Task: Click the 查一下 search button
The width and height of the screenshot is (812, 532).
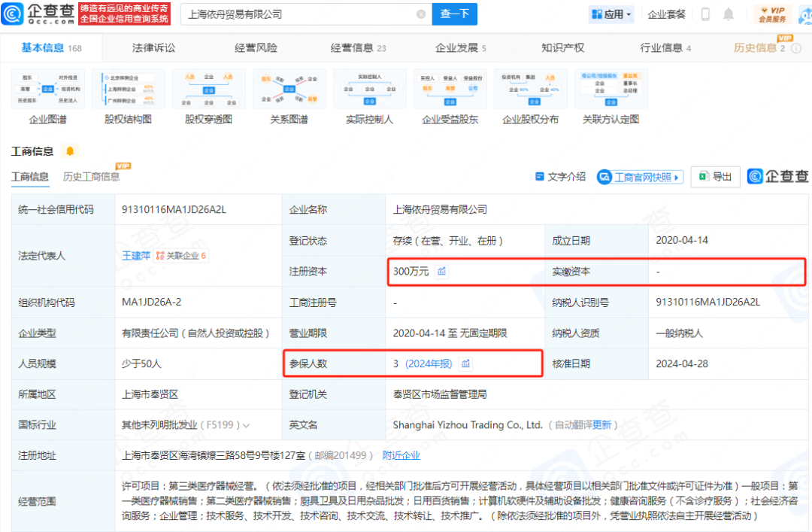Action: (454, 14)
